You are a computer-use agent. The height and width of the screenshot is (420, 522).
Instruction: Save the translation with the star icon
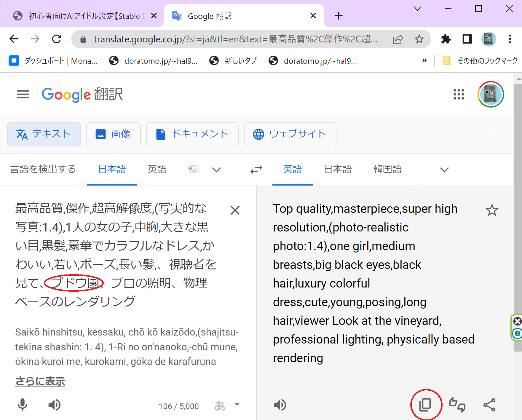[492, 210]
